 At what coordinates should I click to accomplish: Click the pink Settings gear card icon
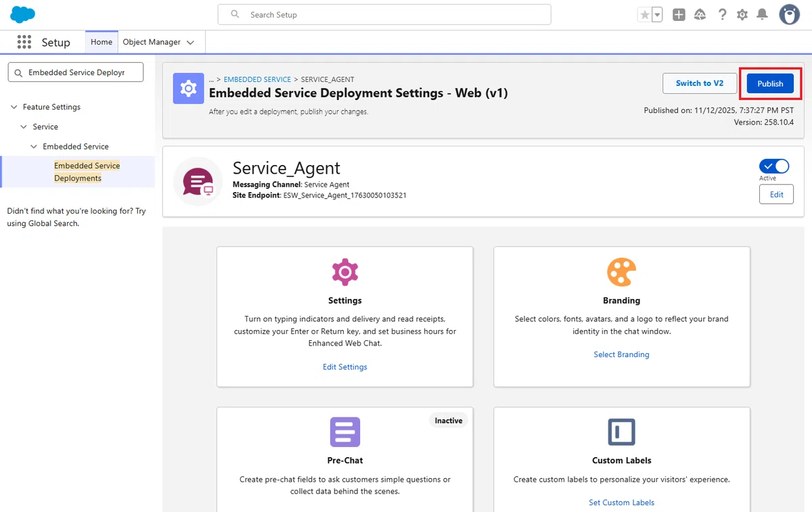[344, 272]
